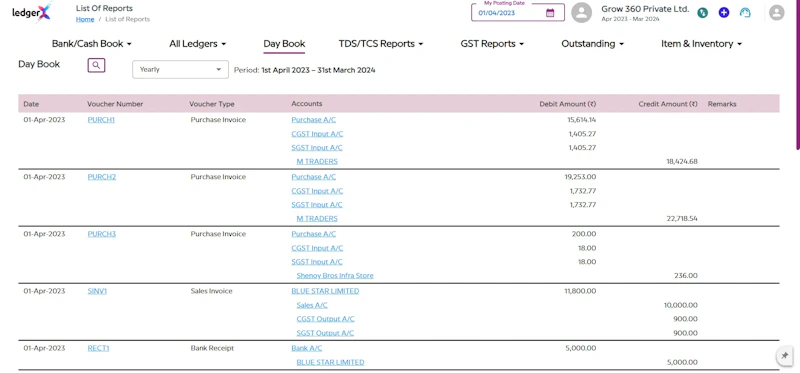
Task: Open SGST Input A/C under PURCH3
Action: click(x=317, y=262)
